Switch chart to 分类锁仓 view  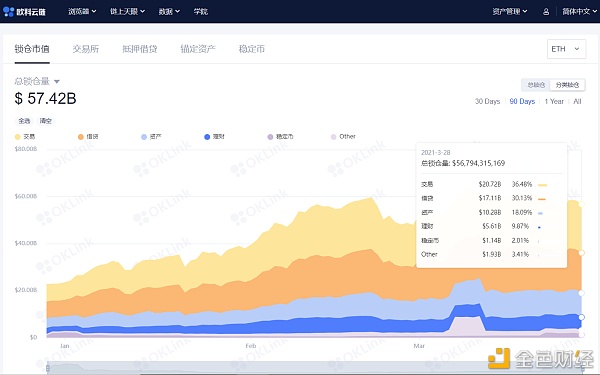click(567, 85)
